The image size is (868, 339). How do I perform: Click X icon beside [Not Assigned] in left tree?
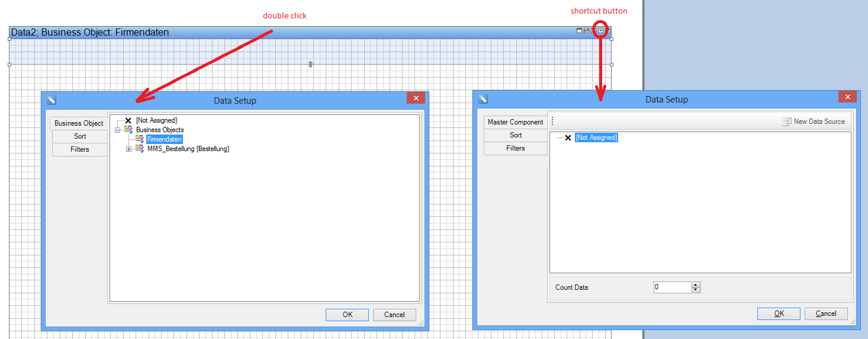[x=128, y=120]
